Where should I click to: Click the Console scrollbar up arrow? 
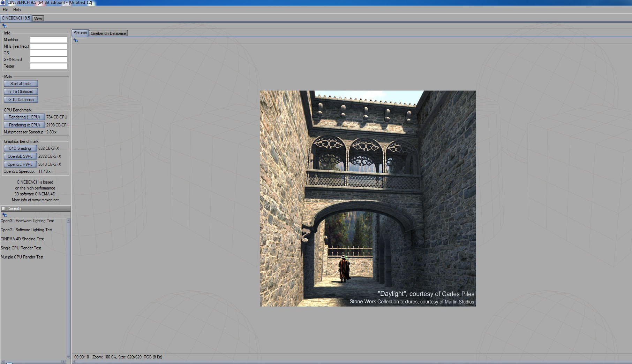coord(68,221)
